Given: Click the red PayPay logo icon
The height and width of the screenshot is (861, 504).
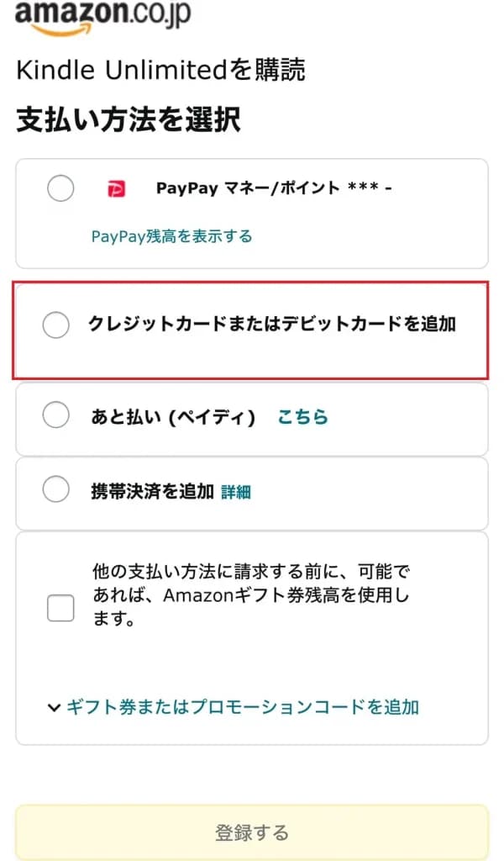Looking at the screenshot, I should coord(116,189).
